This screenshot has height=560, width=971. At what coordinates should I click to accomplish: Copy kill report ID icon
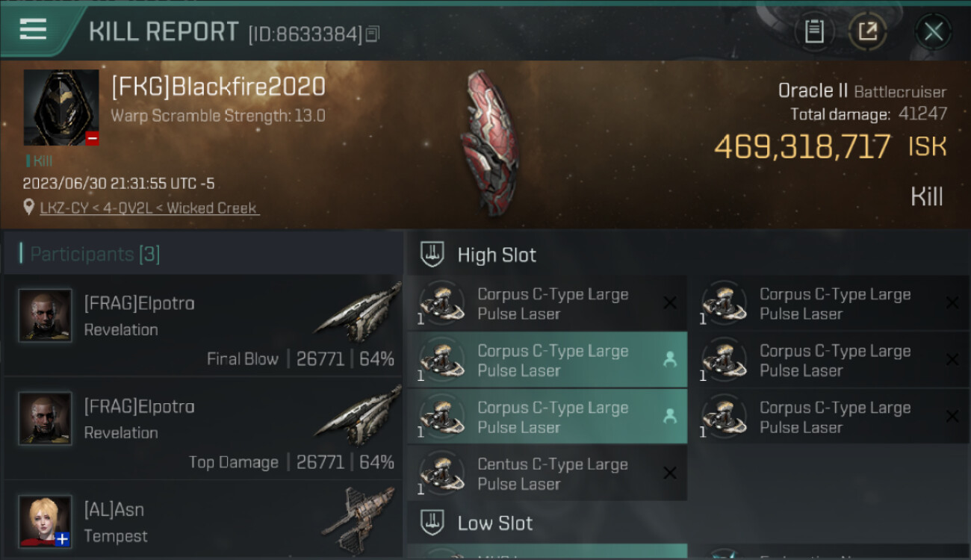tap(372, 34)
